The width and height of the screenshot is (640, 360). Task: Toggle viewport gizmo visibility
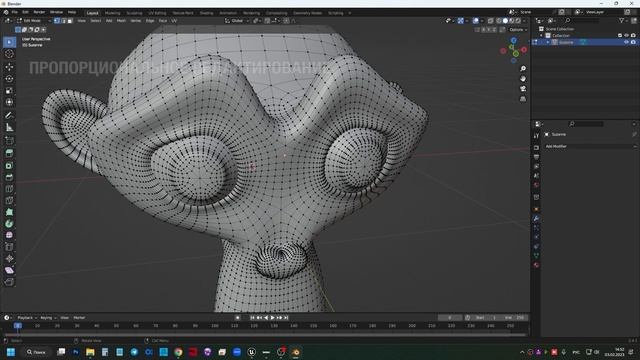[x=460, y=20]
